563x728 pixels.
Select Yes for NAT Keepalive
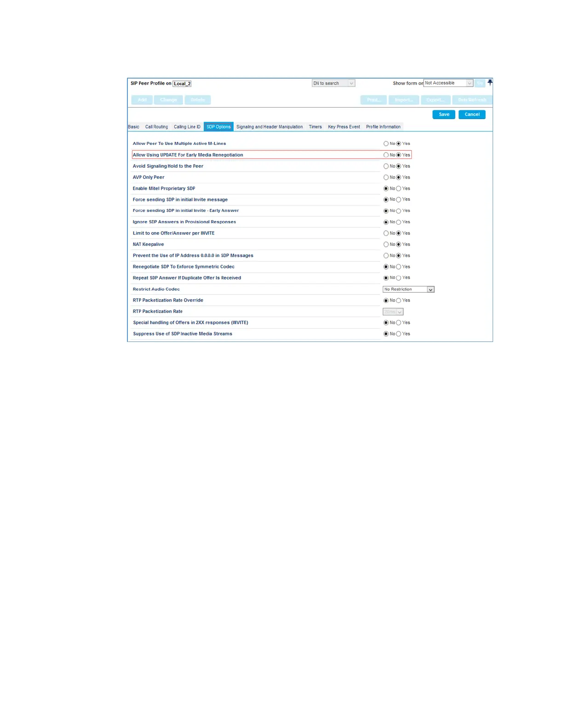point(399,245)
